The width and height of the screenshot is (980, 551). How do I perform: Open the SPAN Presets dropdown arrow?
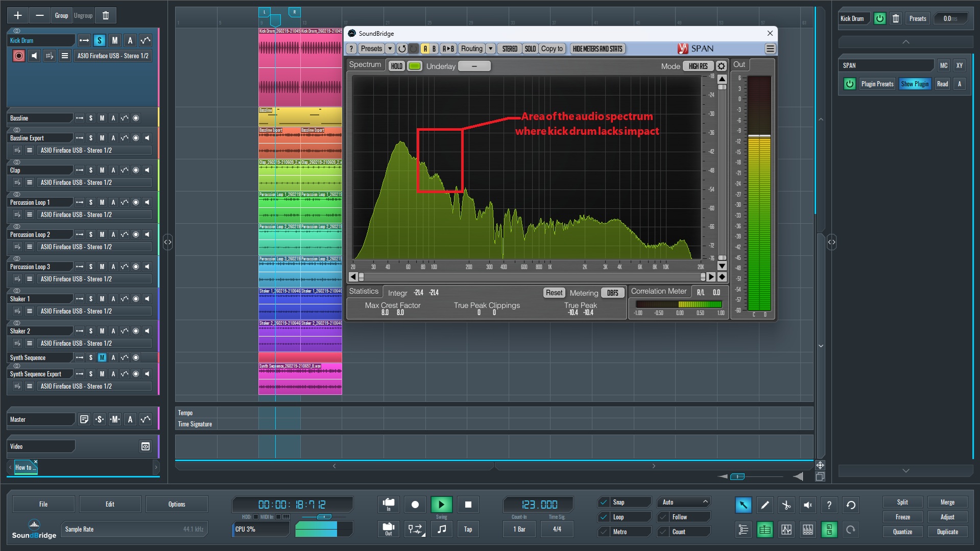(390, 49)
